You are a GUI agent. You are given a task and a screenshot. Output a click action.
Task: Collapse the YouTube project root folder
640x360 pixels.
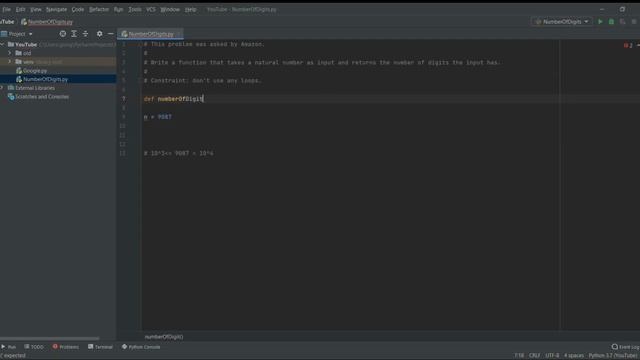tap(3, 44)
